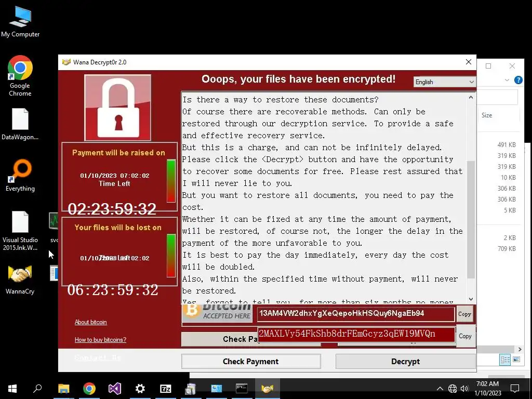Viewport: 532px width, 399px height.
Task: Click the Payment will be raised on heading
Action: [119, 153]
